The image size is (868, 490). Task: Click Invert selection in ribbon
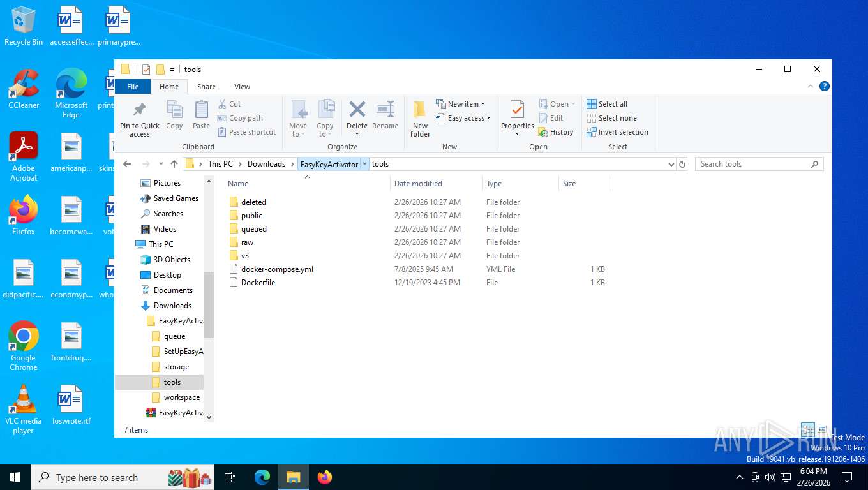tap(617, 132)
